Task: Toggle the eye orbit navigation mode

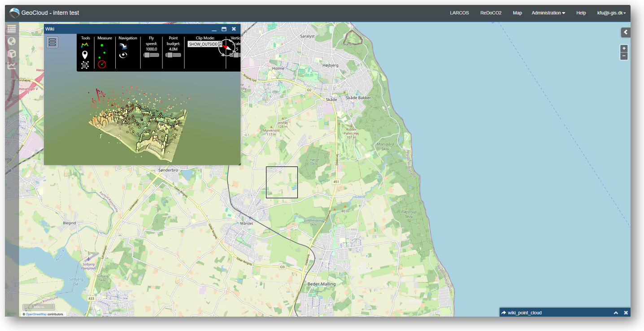Action: [123, 55]
